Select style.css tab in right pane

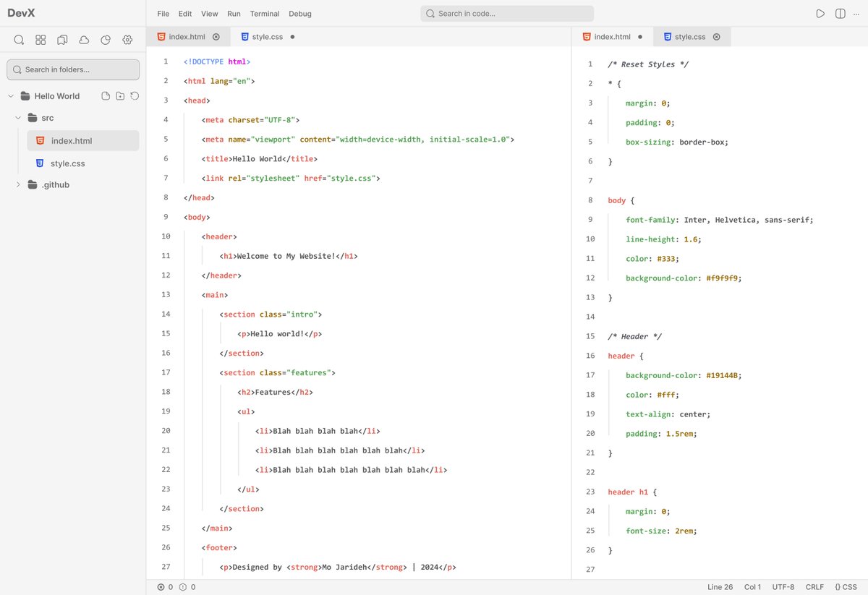[692, 37]
